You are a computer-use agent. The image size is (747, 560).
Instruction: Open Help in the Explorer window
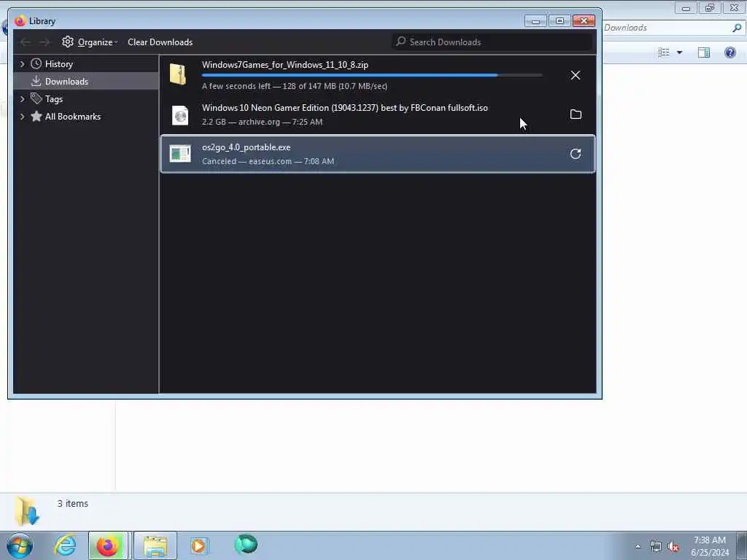729,52
